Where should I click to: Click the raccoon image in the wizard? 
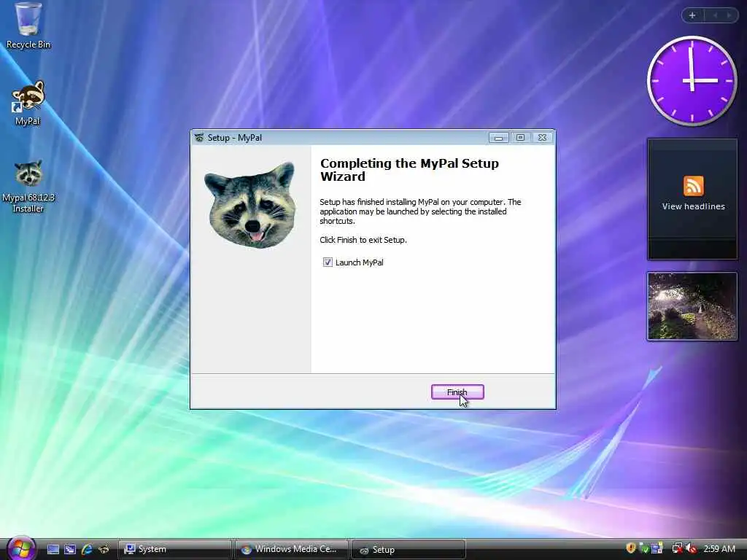[250, 205]
